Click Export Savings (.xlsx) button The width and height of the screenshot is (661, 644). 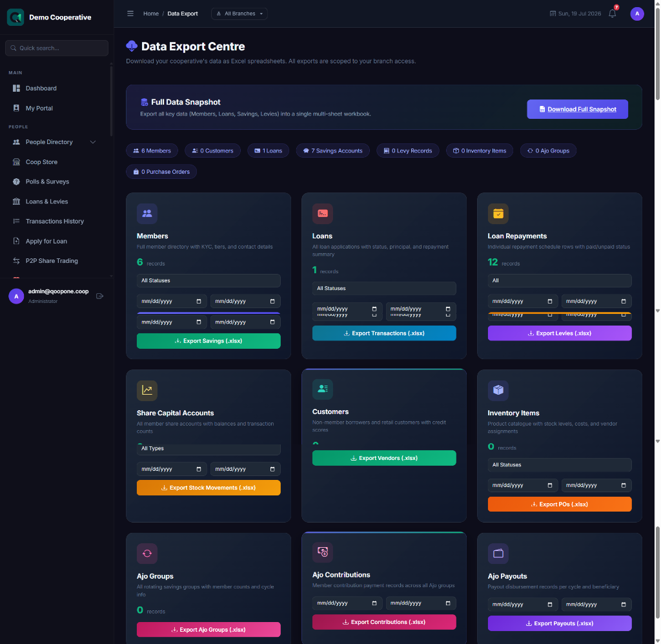[208, 341]
